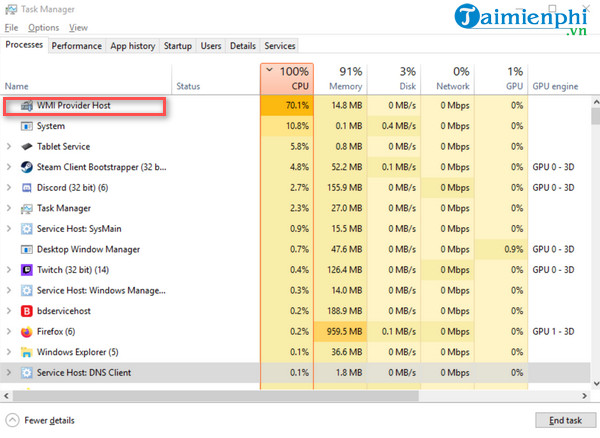This screenshot has height=438, width=600.
Task: Click the Firefox process icon
Action: (26, 332)
